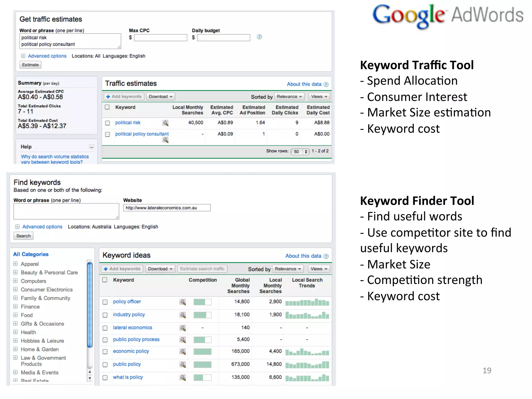The image size is (532, 399).
Task: Expand the Computers category
Action: [x=16, y=281]
